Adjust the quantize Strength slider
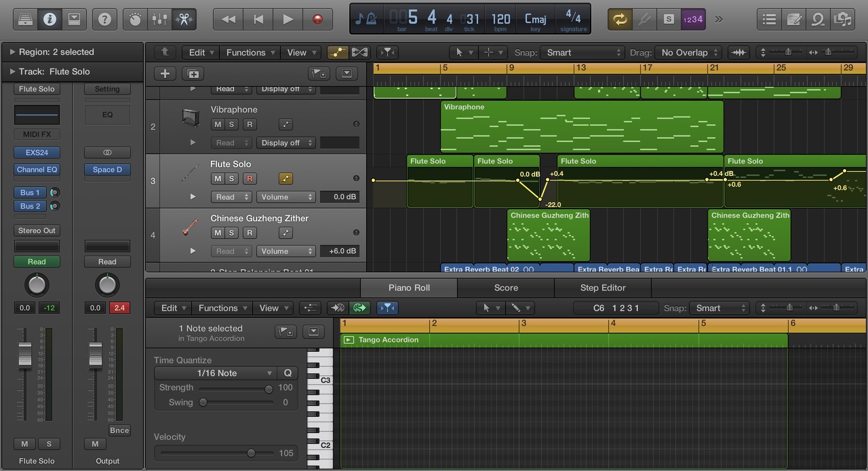Viewport: 868px width, 471px height. tap(269, 389)
